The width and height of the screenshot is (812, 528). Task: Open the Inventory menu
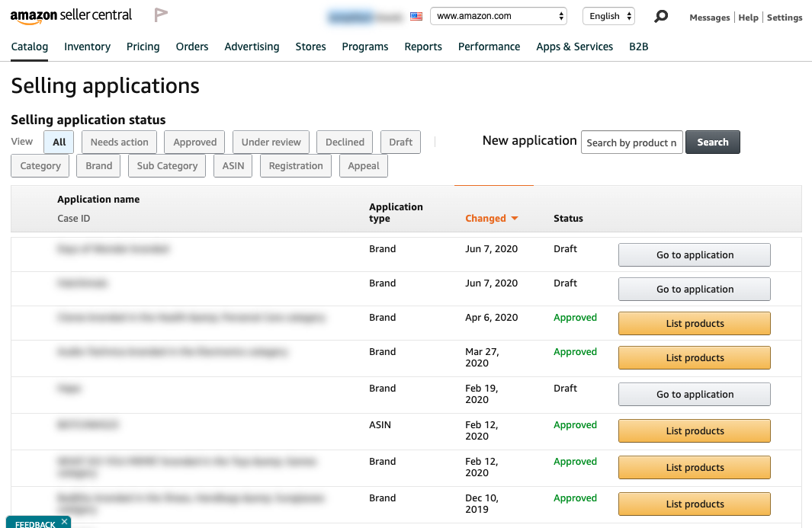(87, 46)
